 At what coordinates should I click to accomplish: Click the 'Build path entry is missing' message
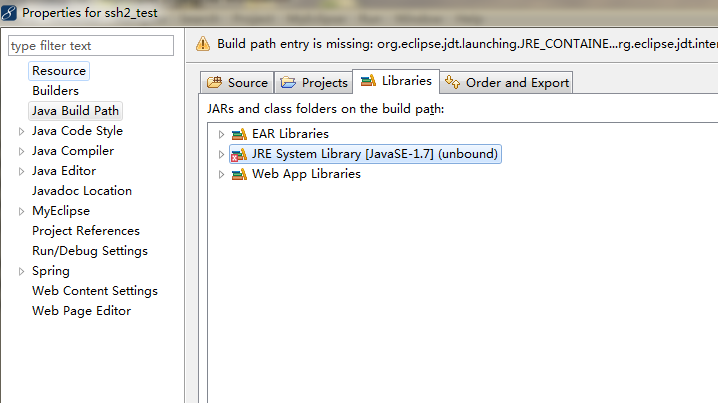coord(467,44)
